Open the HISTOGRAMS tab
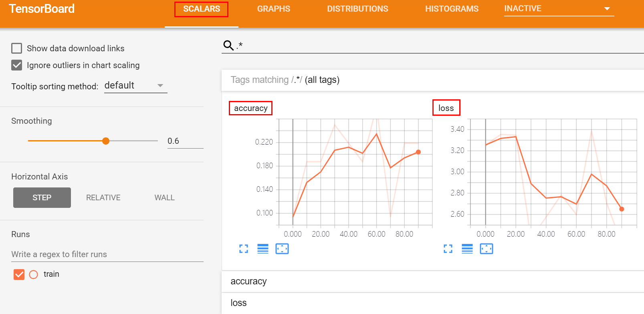The height and width of the screenshot is (314, 644). pyautogui.click(x=452, y=9)
